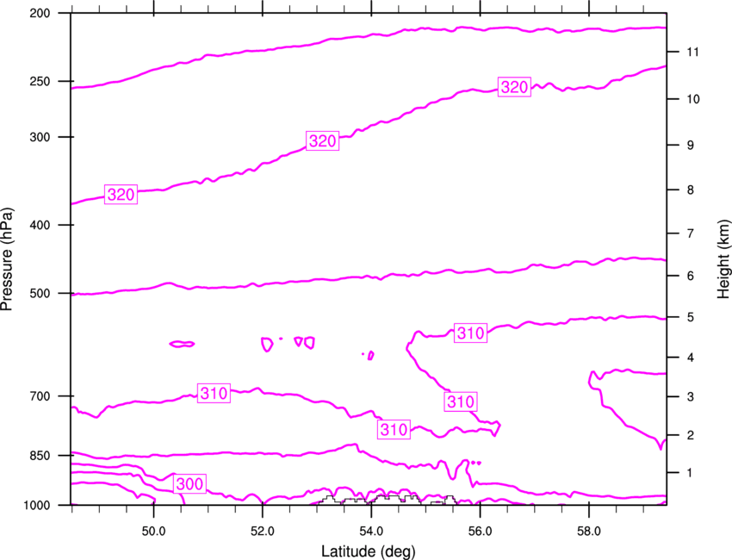The height and width of the screenshot is (560, 732).
Task: Click the 250 pressure tick label
Action: (40, 81)
